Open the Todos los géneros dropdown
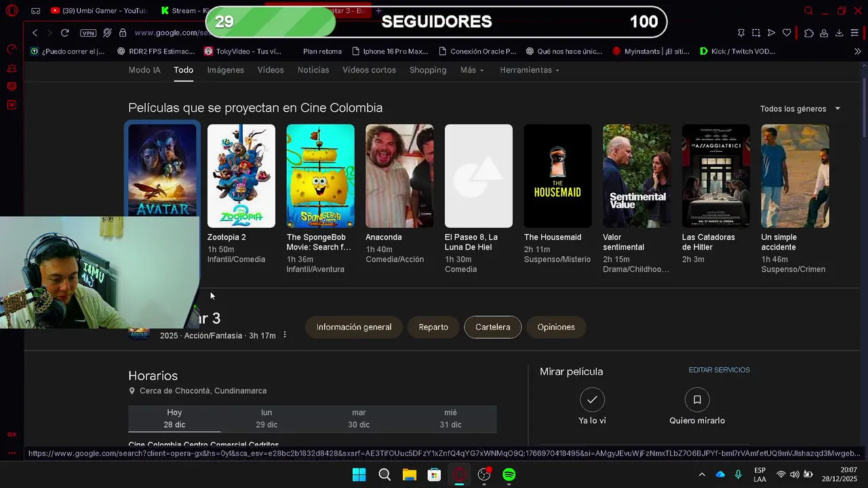This screenshot has height=488, width=868. 800,108
